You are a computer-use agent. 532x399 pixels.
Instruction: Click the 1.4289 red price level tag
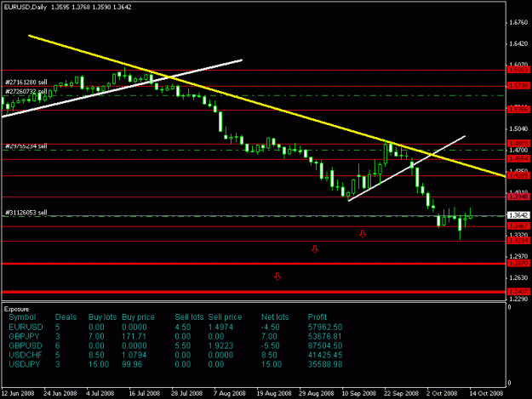click(x=518, y=175)
